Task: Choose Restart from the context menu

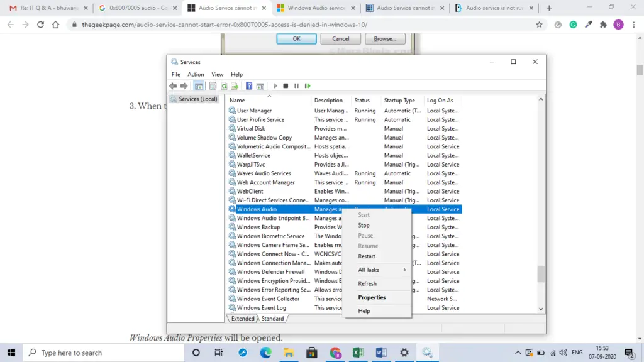Action: tap(377, 256)
